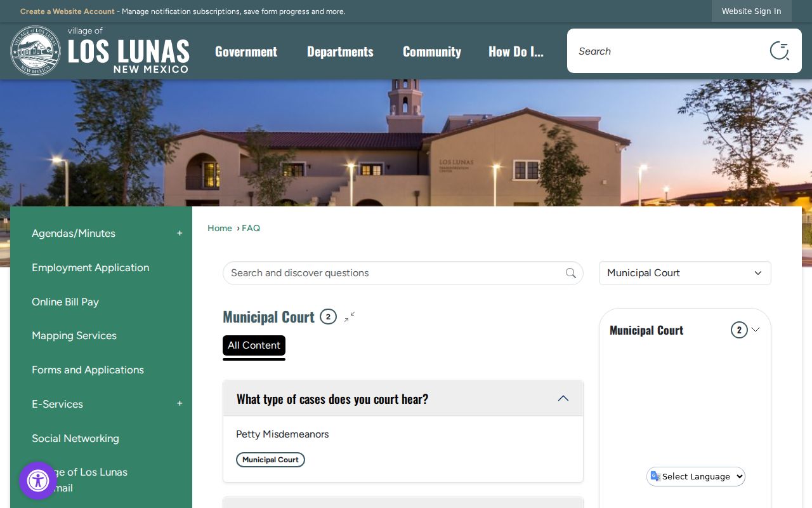Click the Village of Los Lunas seal logo
812x508 pixels.
coord(36,51)
